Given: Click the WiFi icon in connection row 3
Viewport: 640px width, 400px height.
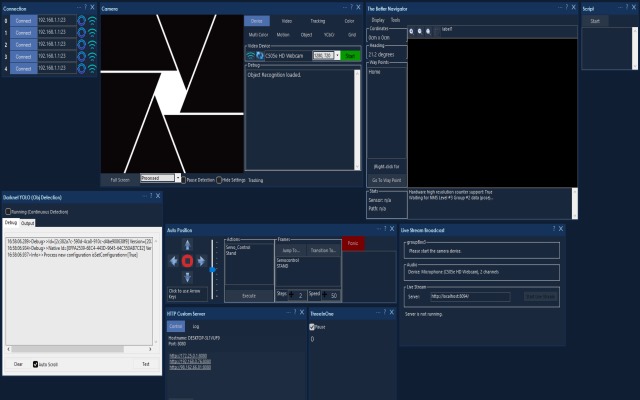Looking at the screenshot, I should tap(93, 56).
